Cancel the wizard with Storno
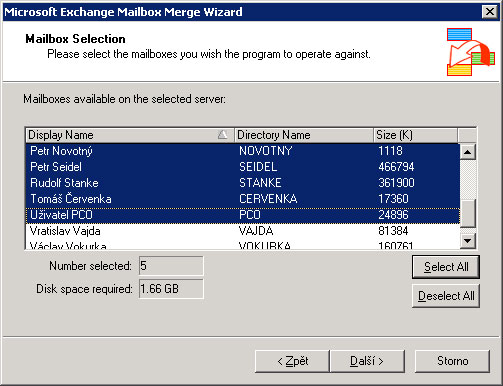 click(452, 361)
